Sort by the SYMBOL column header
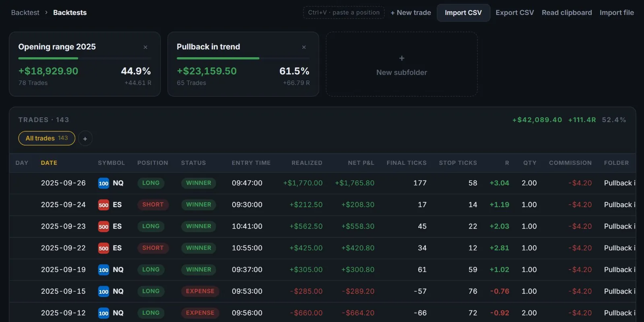 (111, 163)
